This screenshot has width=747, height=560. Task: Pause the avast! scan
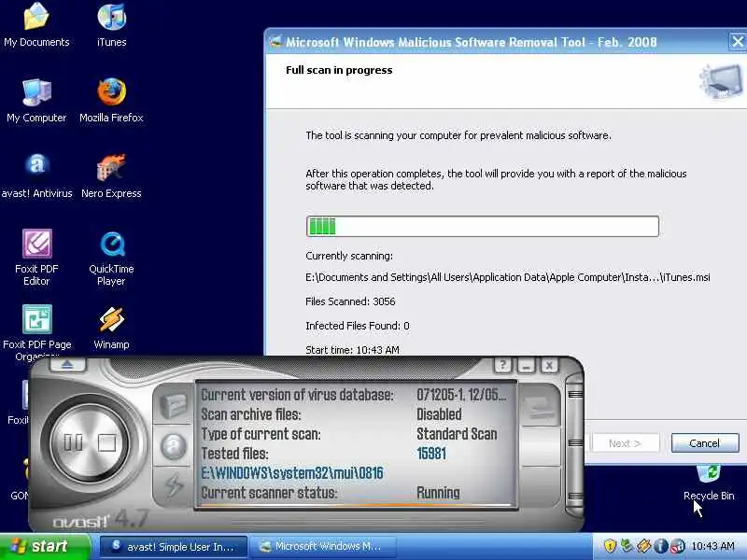[x=73, y=442]
